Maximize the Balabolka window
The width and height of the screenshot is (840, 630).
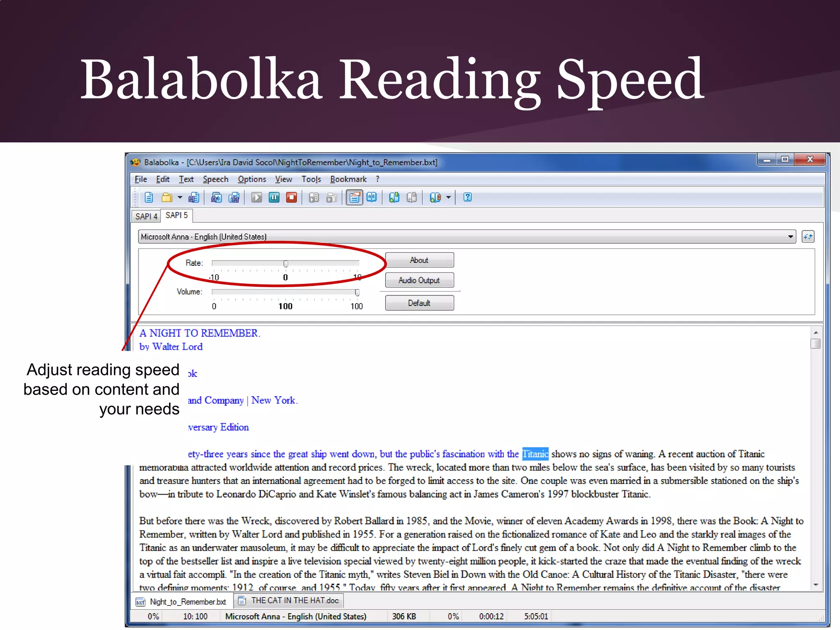click(785, 160)
